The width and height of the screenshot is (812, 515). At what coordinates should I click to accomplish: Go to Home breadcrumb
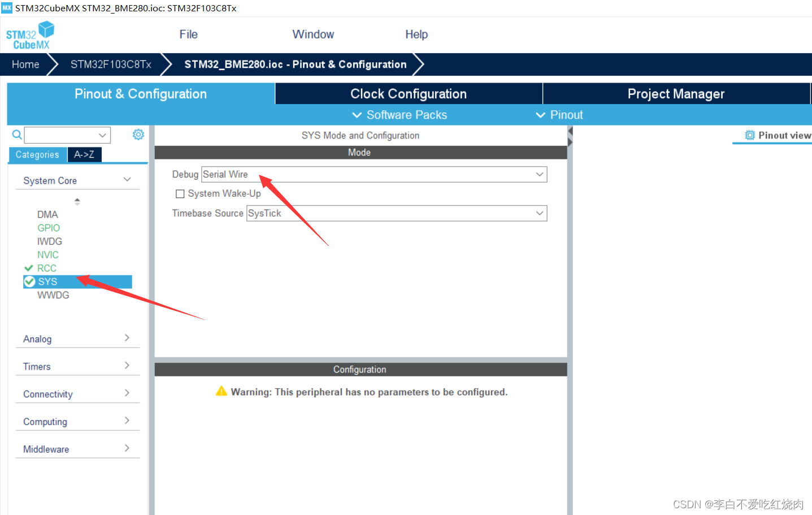click(x=25, y=64)
